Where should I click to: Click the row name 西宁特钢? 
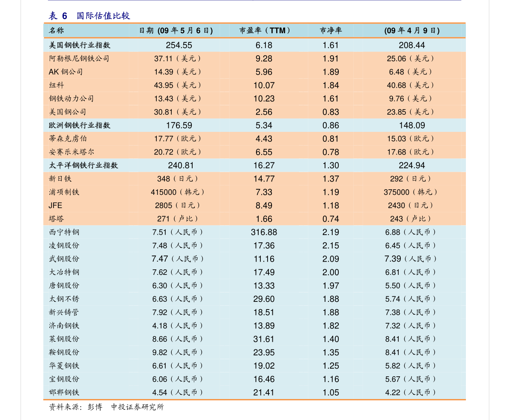(x=64, y=232)
